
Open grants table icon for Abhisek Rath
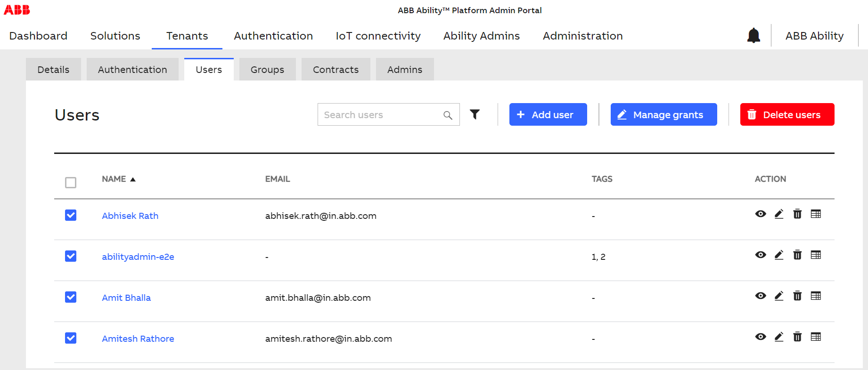[x=816, y=214]
